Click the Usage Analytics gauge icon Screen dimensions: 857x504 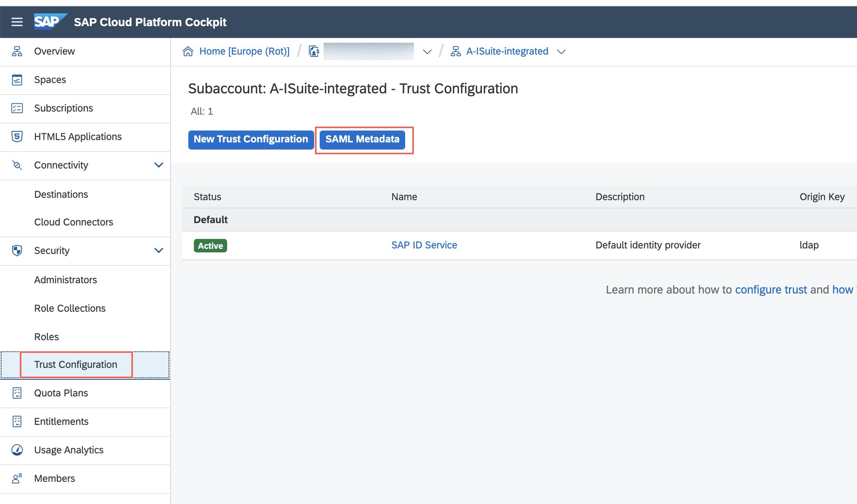point(17,450)
